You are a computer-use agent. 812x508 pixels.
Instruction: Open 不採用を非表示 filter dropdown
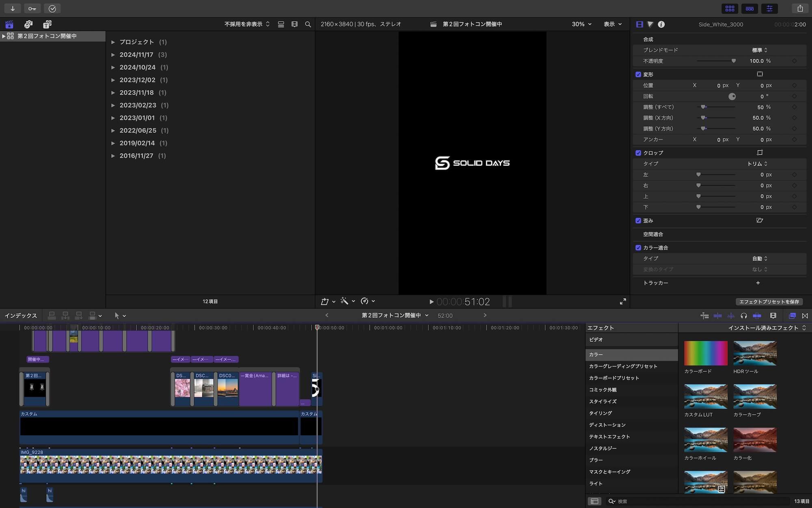click(247, 24)
